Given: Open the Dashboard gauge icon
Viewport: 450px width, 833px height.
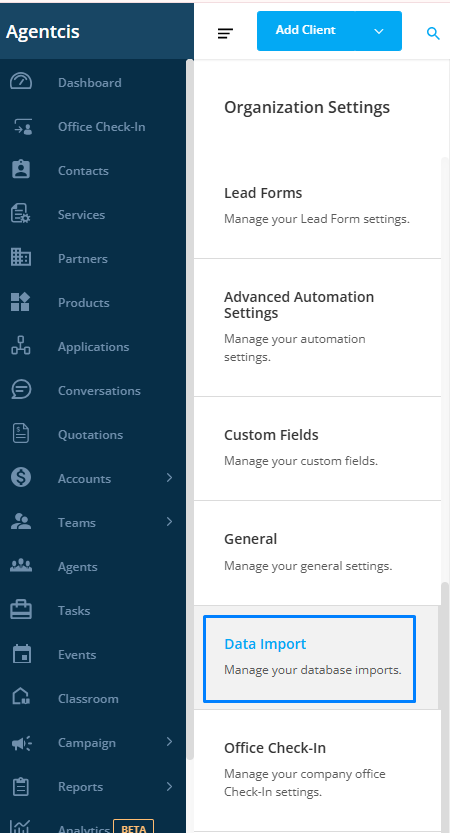Looking at the screenshot, I should tap(21, 82).
